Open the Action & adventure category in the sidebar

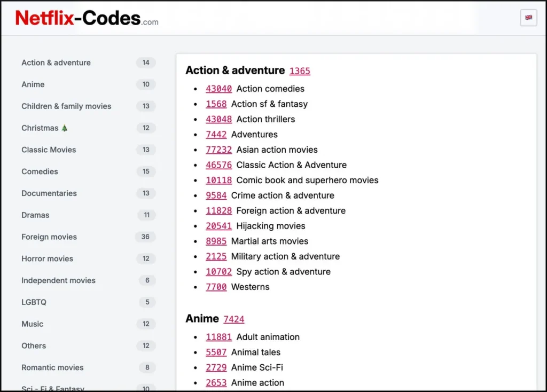56,62
